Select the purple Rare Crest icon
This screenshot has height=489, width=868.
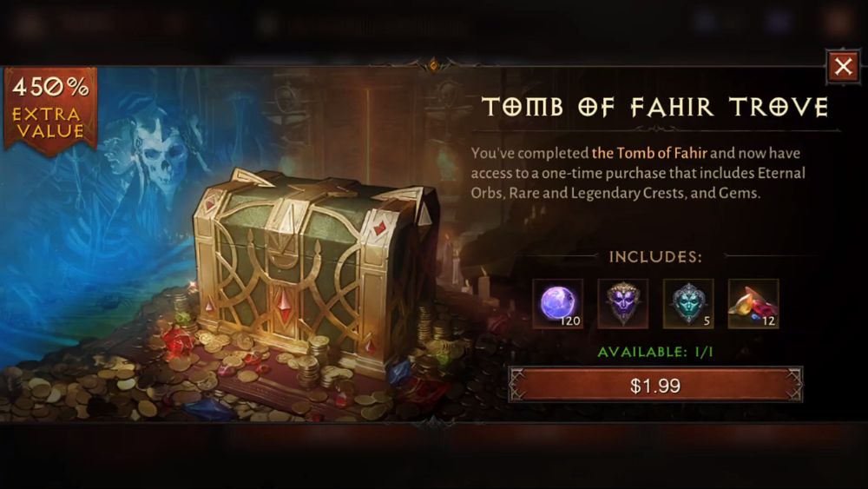[622, 303]
